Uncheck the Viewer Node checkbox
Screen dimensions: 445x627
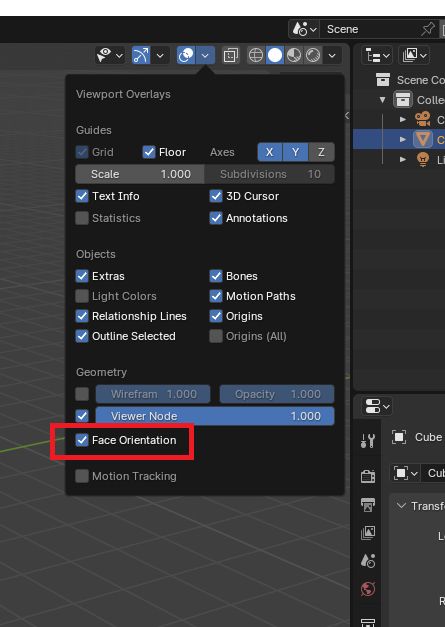[82, 416]
